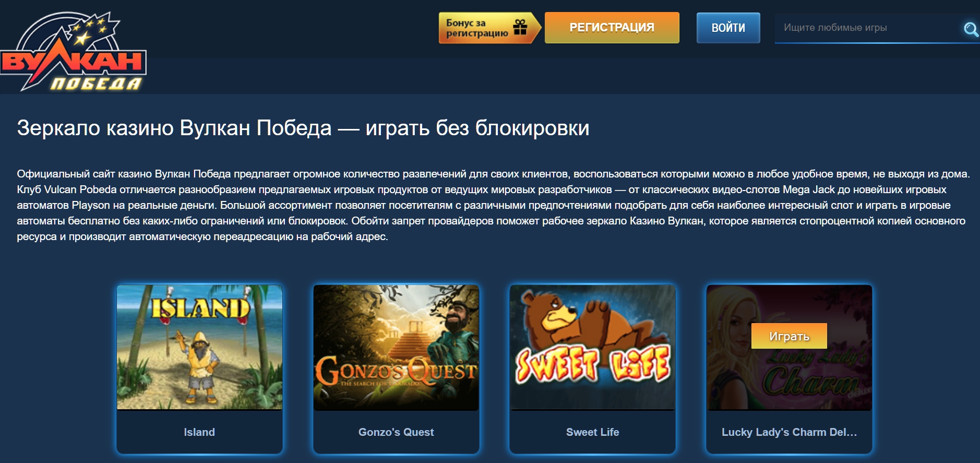Click the gift icon on bonus banner
This screenshot has height=463, width=980.
(520, 27)
